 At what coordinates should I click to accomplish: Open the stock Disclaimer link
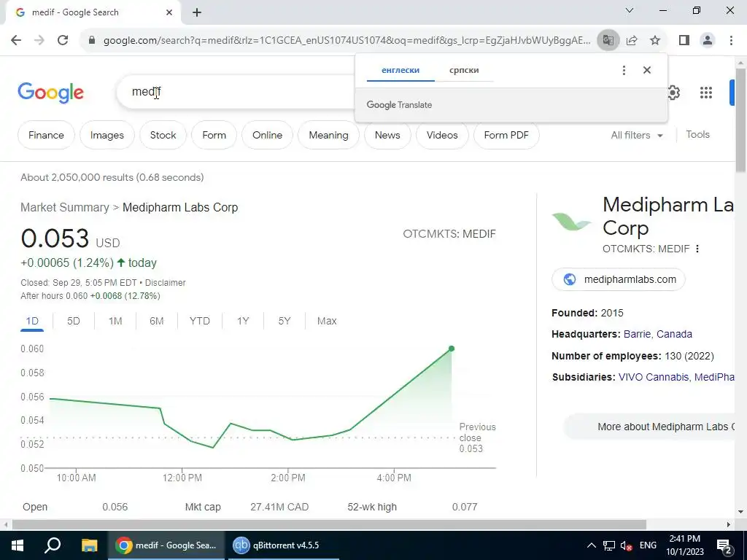[x=166, y=283]
